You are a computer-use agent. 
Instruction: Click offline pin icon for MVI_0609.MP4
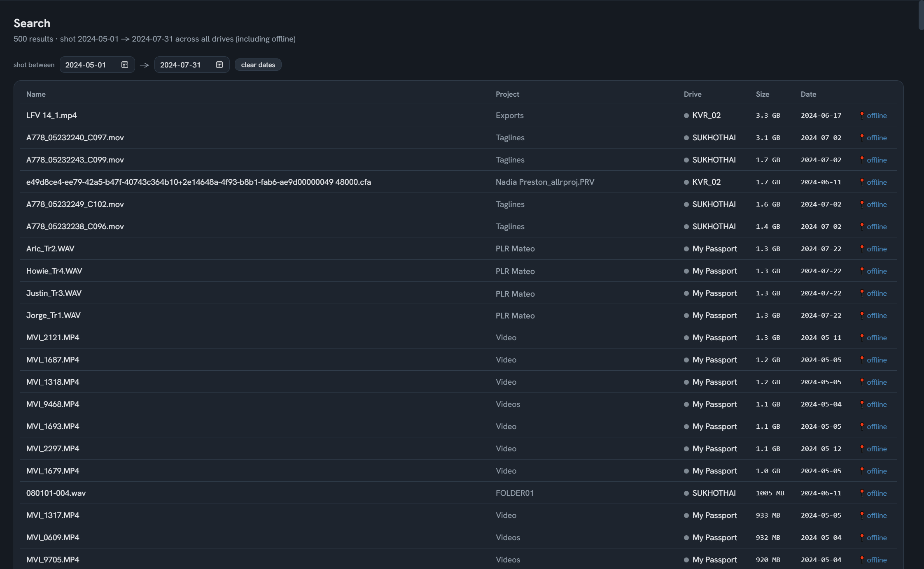click(862, 538)
